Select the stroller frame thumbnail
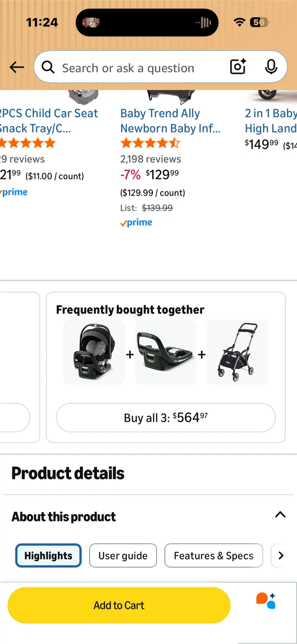The image size is (297, 644). tap(238, 352)
